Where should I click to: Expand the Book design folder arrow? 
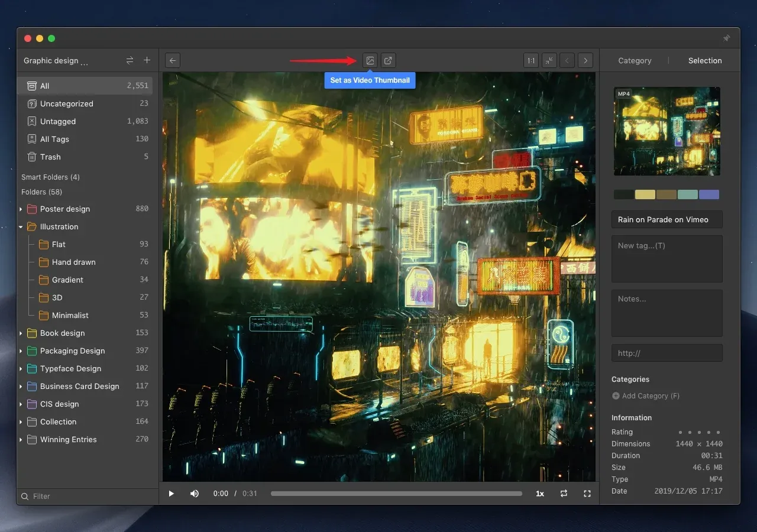click(21, 333)
